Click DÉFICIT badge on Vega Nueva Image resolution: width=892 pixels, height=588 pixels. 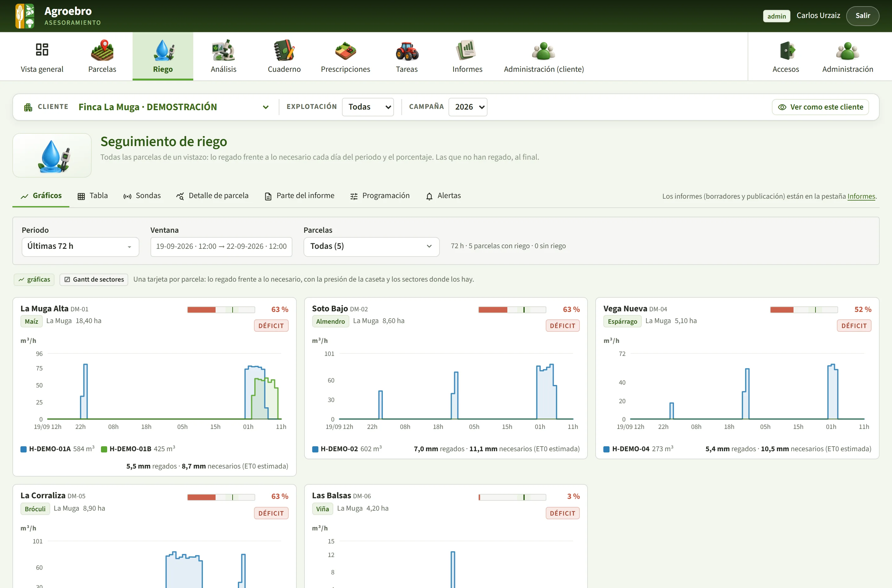854,326
